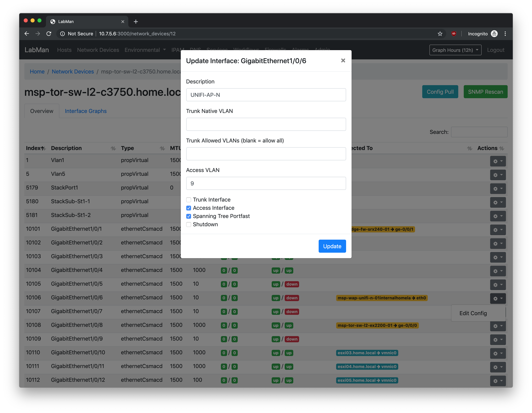Image resolution: width=532 pixels, height=413 pixels.
Task: Click the browser reload icon
Action: tap(49, 34)
